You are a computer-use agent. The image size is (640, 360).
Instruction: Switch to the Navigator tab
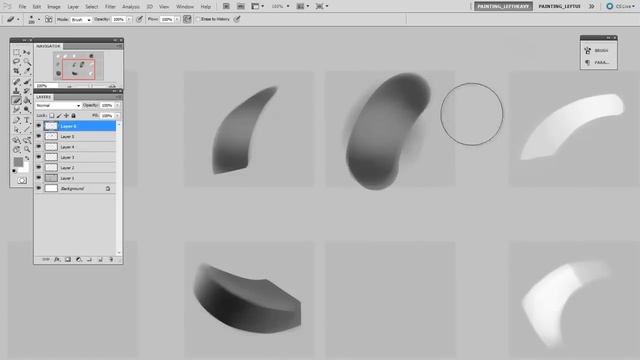(48, 46)
